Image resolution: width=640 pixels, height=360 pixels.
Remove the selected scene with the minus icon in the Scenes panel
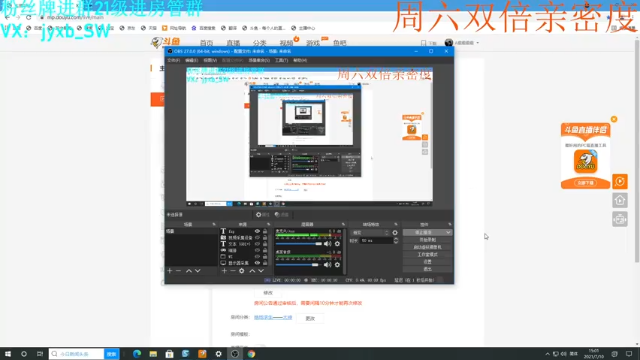pos(178,271)
